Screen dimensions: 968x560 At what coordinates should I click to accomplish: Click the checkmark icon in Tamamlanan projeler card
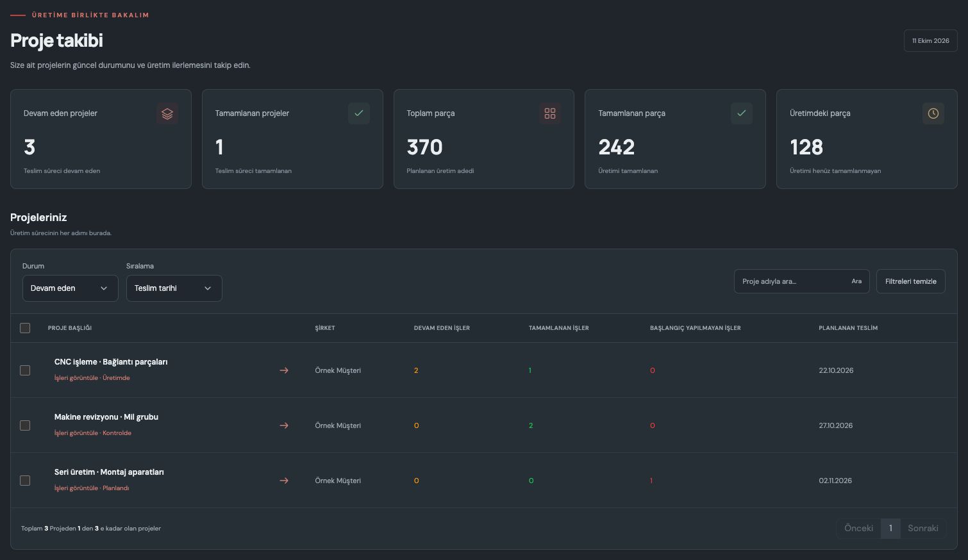[359, 113]
